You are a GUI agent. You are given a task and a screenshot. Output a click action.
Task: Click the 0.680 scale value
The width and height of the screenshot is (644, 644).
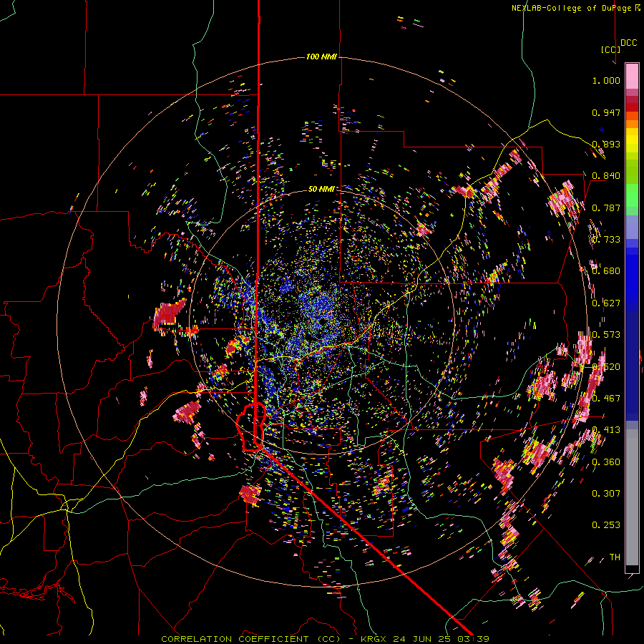point(606,271)
